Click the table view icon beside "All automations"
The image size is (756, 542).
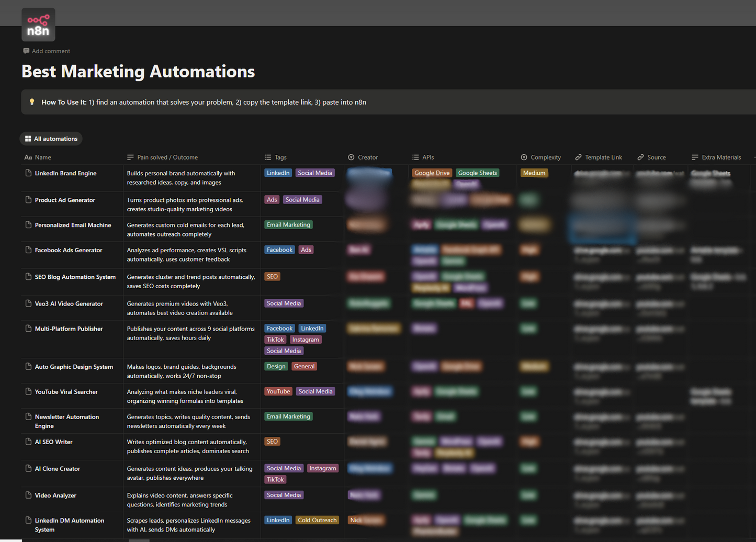[28, 138]
